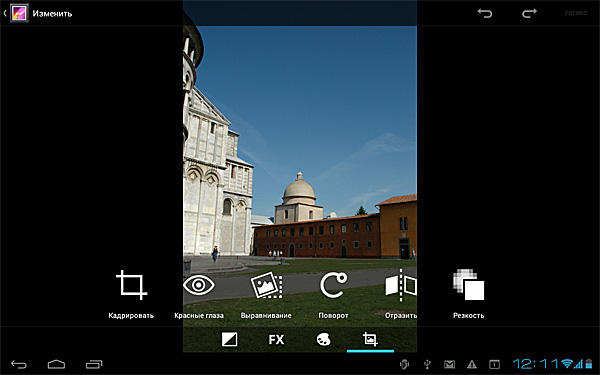The width and height of the screenshot is (600, 375).
Task: Tap the Готово done button
Action: tap(576, 13)
